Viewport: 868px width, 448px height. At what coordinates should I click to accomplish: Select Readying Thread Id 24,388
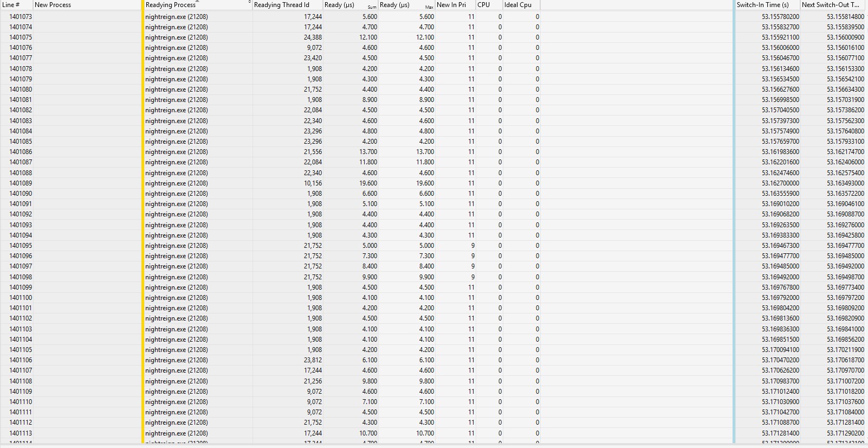click(x=313, y=37)
